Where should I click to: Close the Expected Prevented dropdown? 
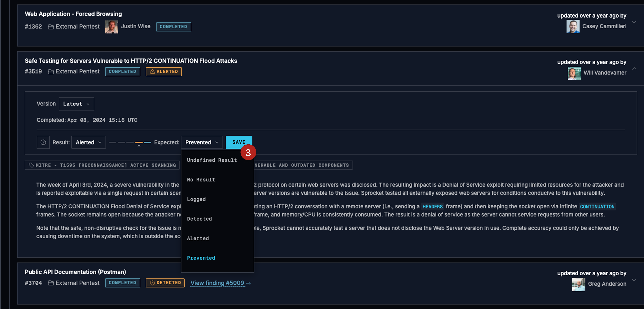tap(202, 142)
